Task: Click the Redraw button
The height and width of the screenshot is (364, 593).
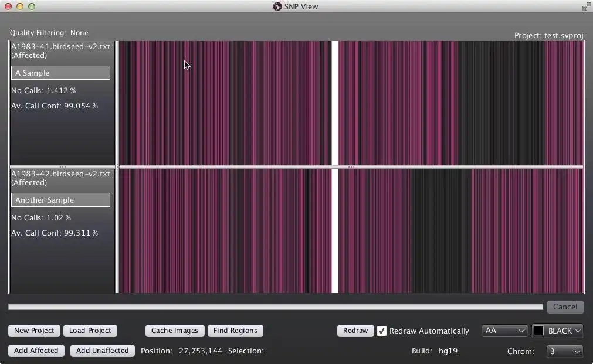Action: 355,331
